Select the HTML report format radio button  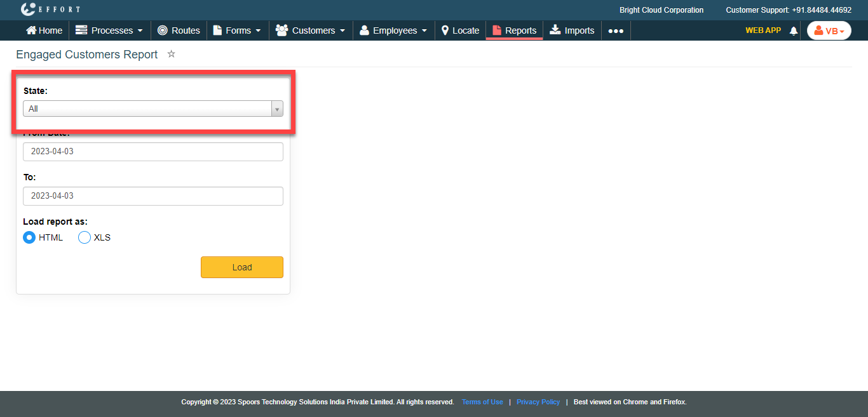tap(29, 237)
